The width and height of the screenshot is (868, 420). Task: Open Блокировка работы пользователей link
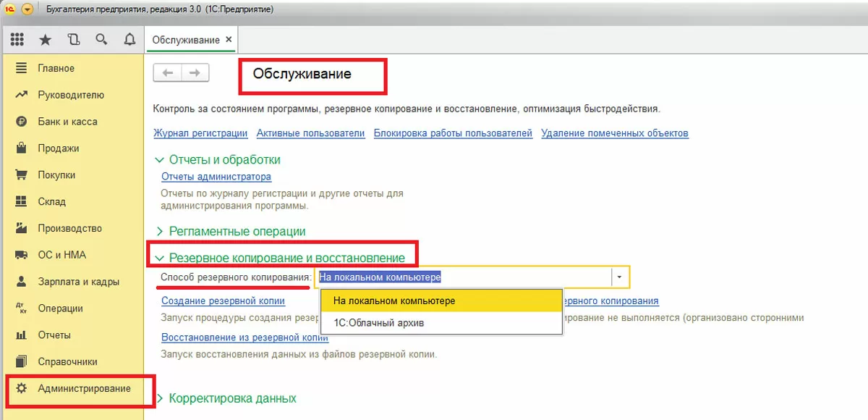click(x=453, y=133)
